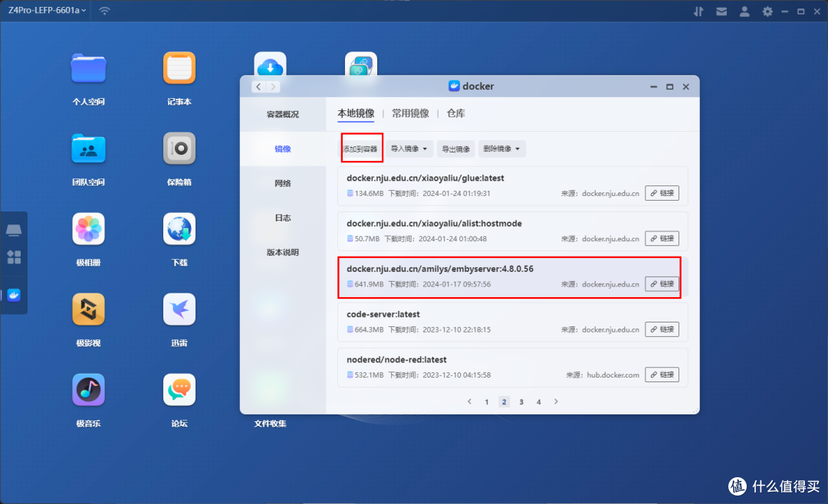
Task: Go to page 3 of images
Action: point(521,402)
